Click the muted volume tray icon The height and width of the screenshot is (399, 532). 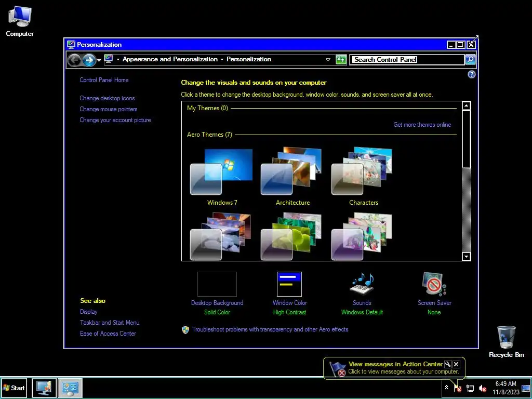pyautogui.click(x=482, y=388)
